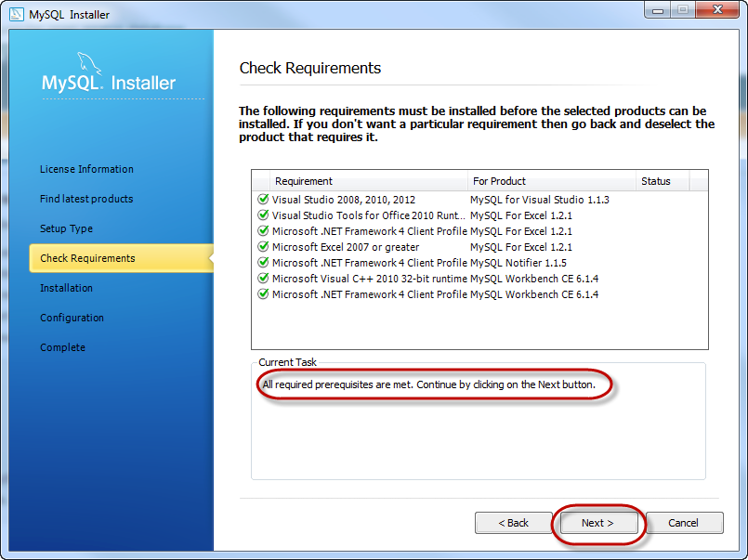Cancel the MySQL installation
Viewport: 748px width, 560px height.
[x=684, y=523]
